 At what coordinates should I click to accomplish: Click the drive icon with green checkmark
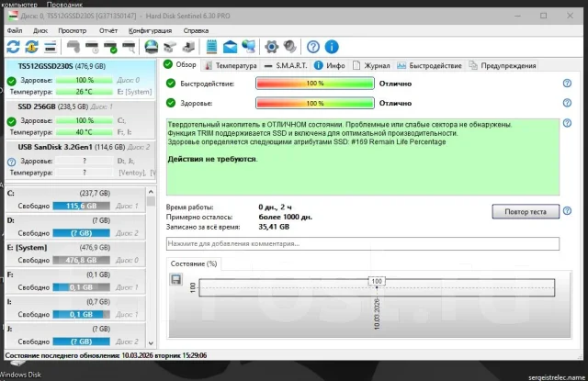110,47
